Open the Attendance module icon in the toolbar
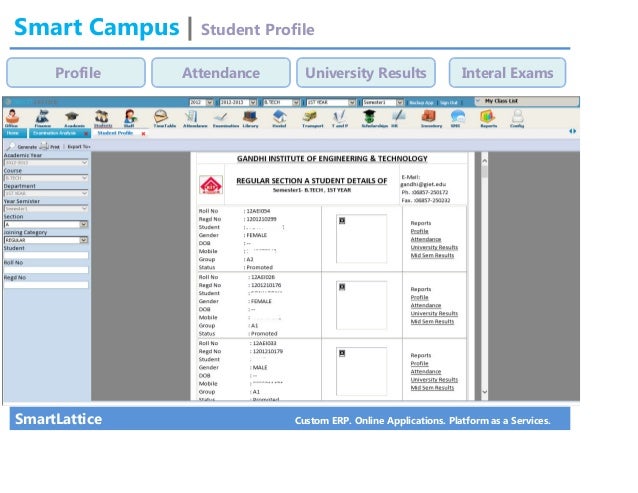The image size is (638, 493). (x=194, y=118)
